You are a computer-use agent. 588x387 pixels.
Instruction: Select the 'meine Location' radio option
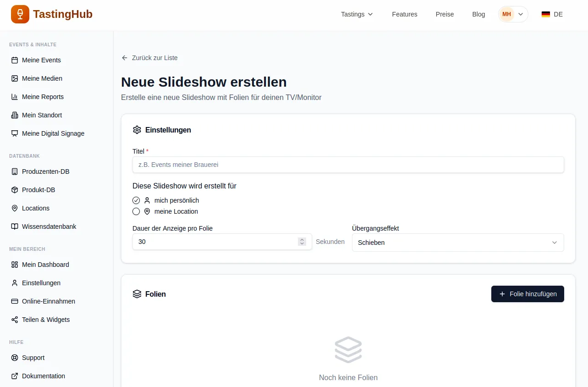136,211
